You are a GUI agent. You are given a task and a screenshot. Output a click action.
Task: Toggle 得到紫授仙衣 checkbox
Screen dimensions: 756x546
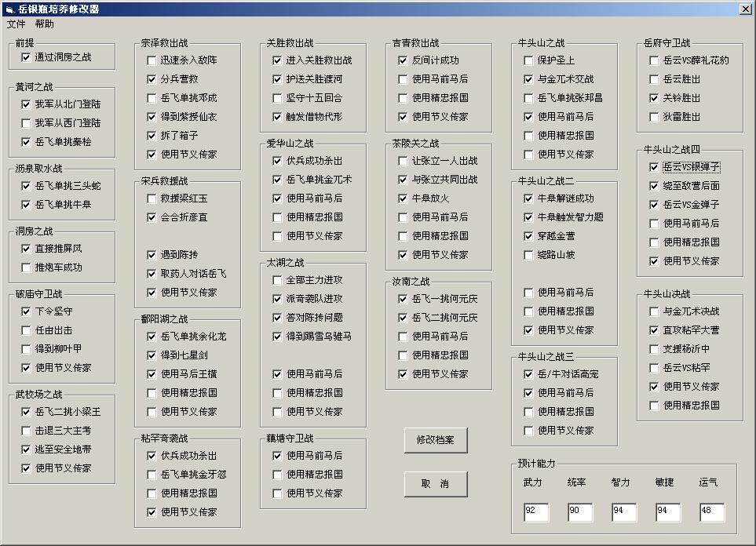(152, 117)
